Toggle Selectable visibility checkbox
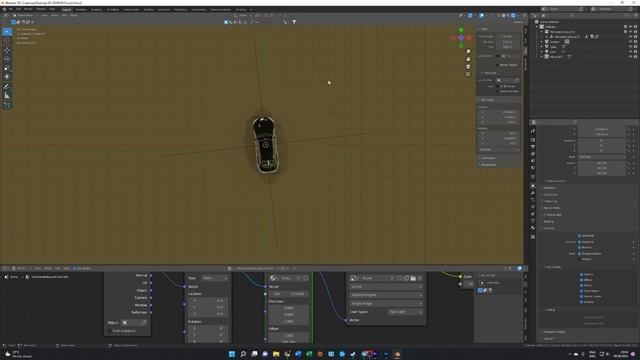The width and height of the screenshot is (640, 360). pyautogui.click(x=580, y=236)
